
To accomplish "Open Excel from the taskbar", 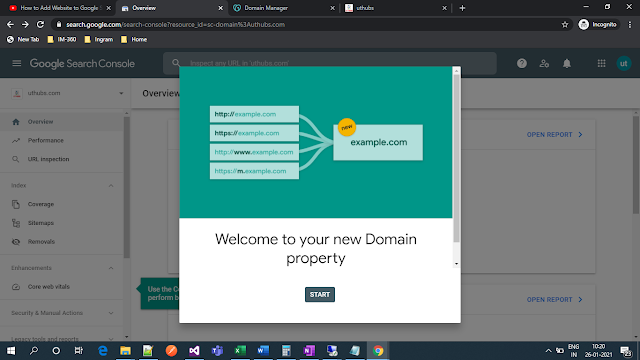I will point(240,350).
